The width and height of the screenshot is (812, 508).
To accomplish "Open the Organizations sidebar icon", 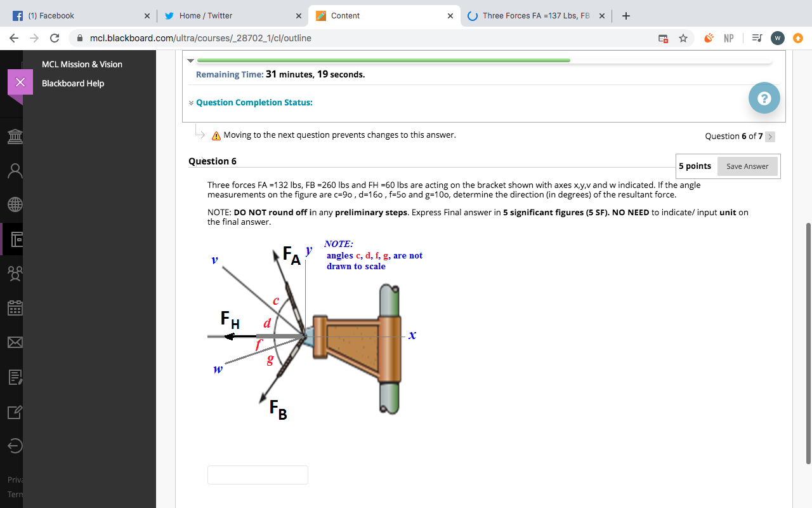I will pyautogui.click(x=14, y=274).
